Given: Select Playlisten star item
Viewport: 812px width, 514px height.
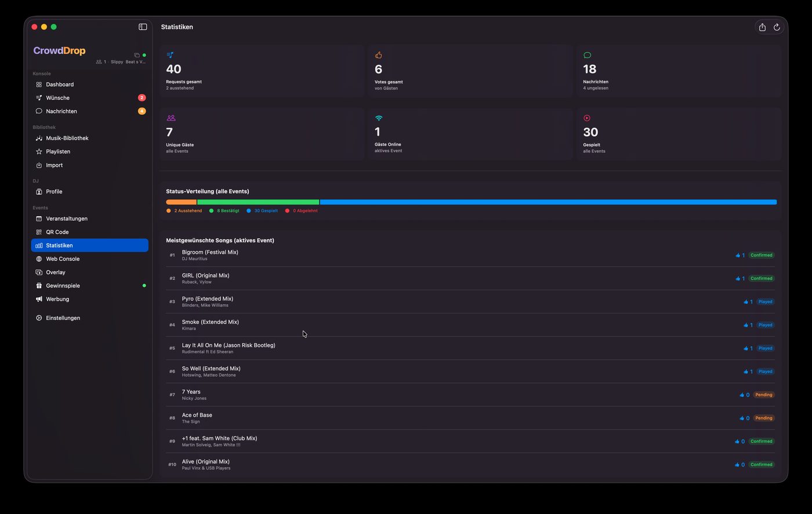Looking at the screenshot, I should [x=58, y=152].
